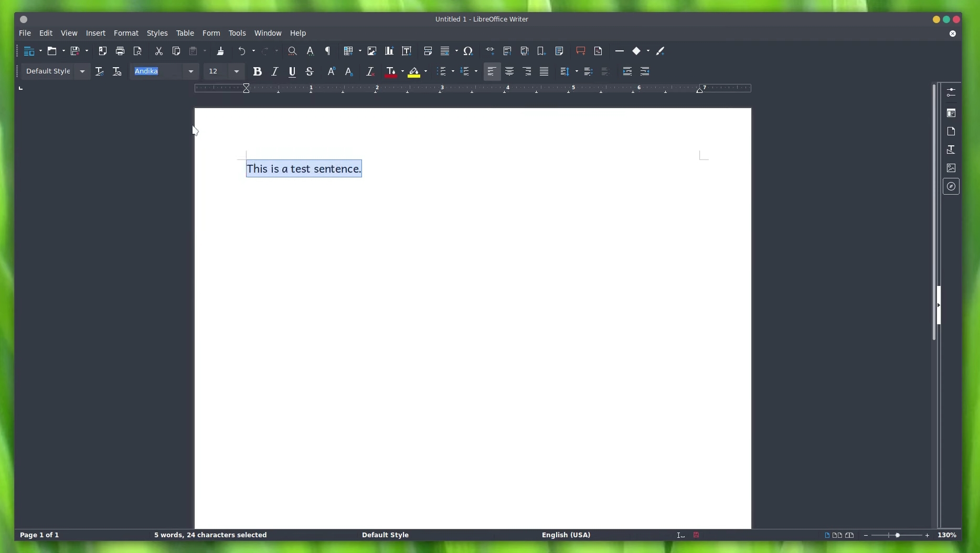The width and height of the screenshot is (980, 553).
Task: Click the Cut scissors icon
Action: coord(159,51)
